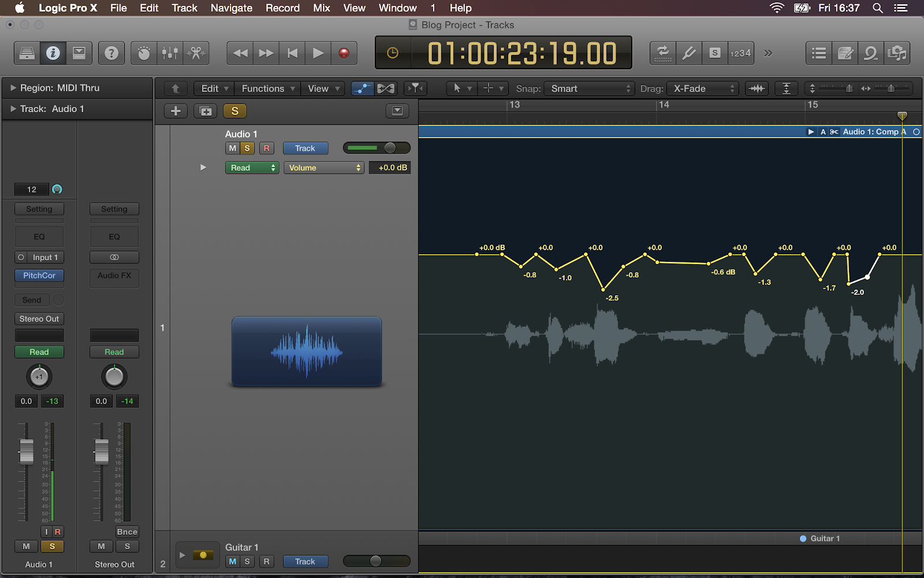Toggle the Inspector info button
Viewport: 924px width, 578px height.
pos(53,53)
